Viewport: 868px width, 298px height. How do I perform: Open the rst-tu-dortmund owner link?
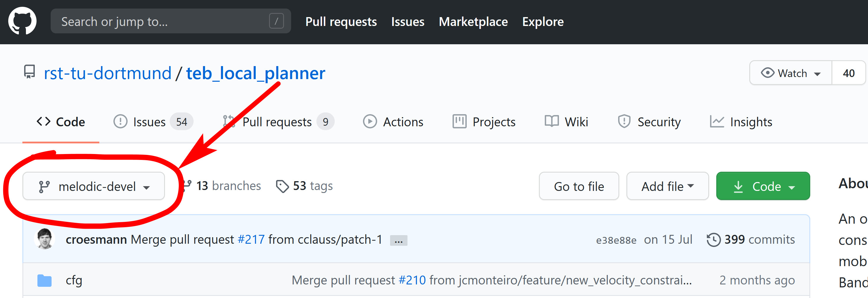point(108,73)
